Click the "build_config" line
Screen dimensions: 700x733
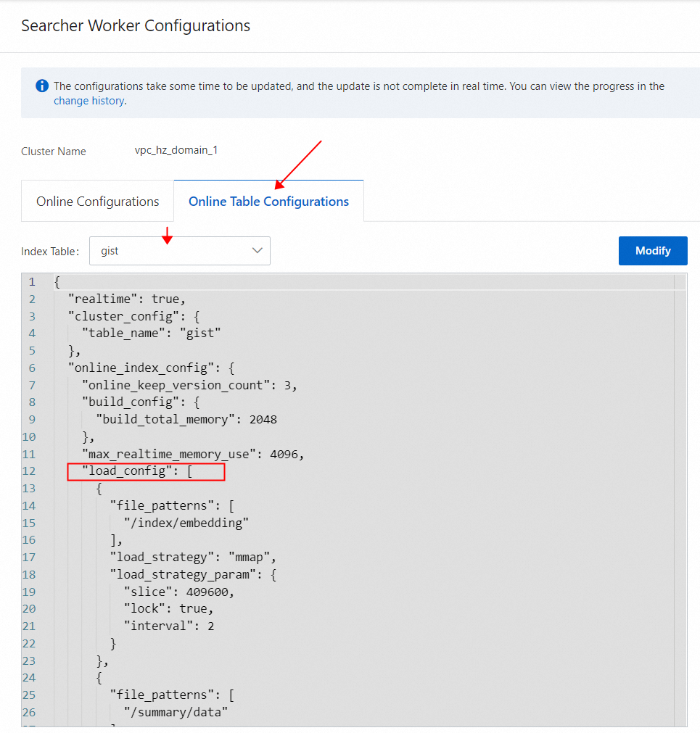pos(141,402)
